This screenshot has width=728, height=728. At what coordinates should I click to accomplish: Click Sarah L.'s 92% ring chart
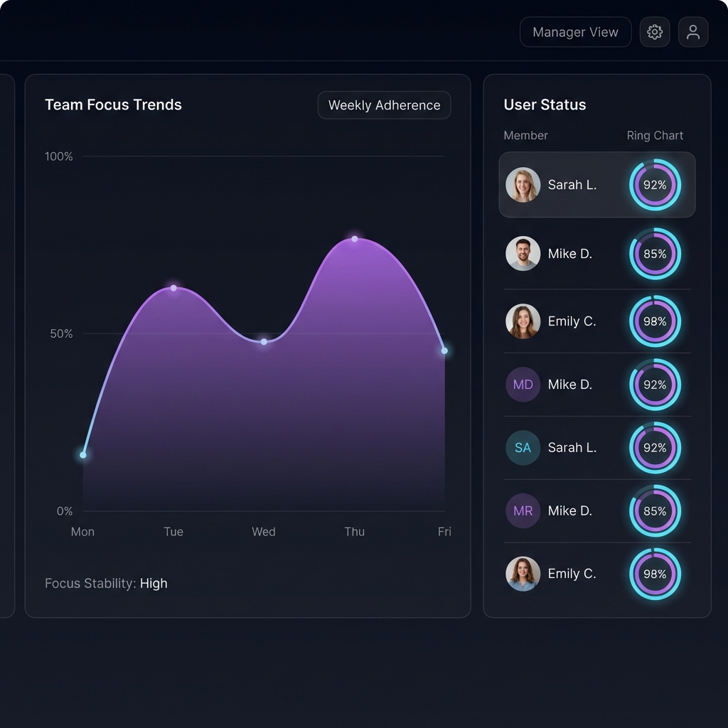tap(655, 184)
